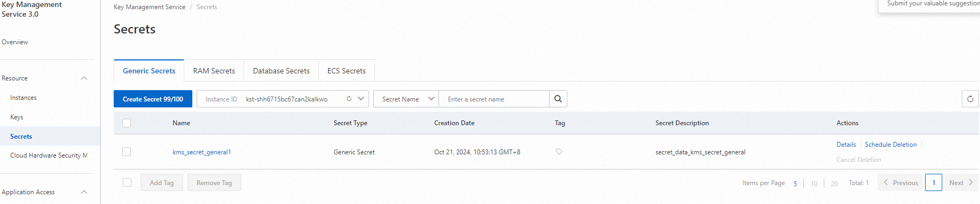Click Schedule Deletion link
Screen dimensions: 980x204
[x=891, y=145]
